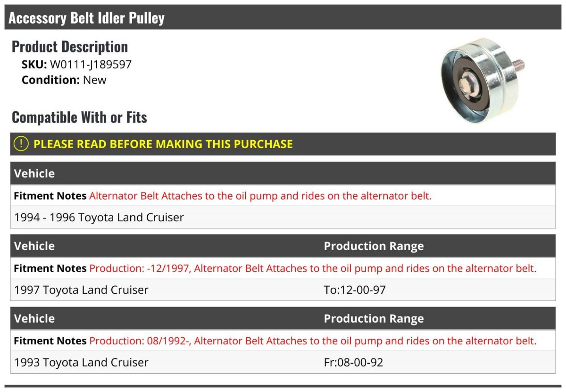Click the Production Range header above Fr:08-00-92

[374, 319]
